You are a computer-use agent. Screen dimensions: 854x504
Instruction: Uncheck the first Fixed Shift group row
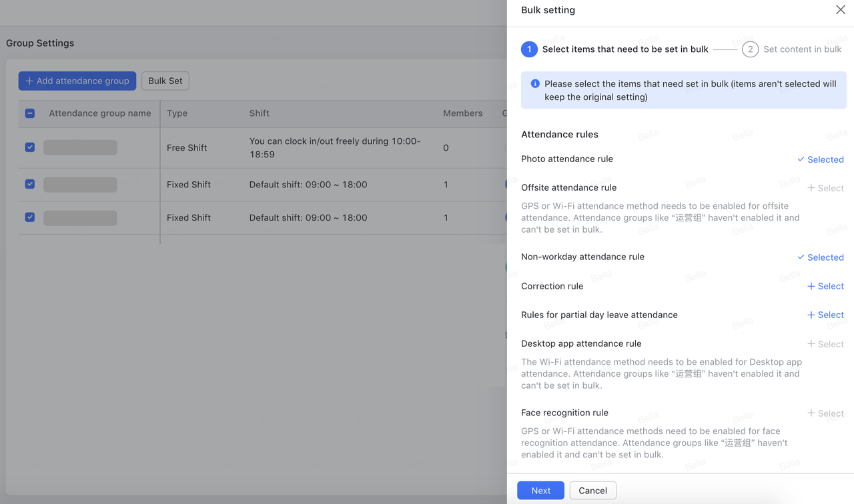click(30, 184)
